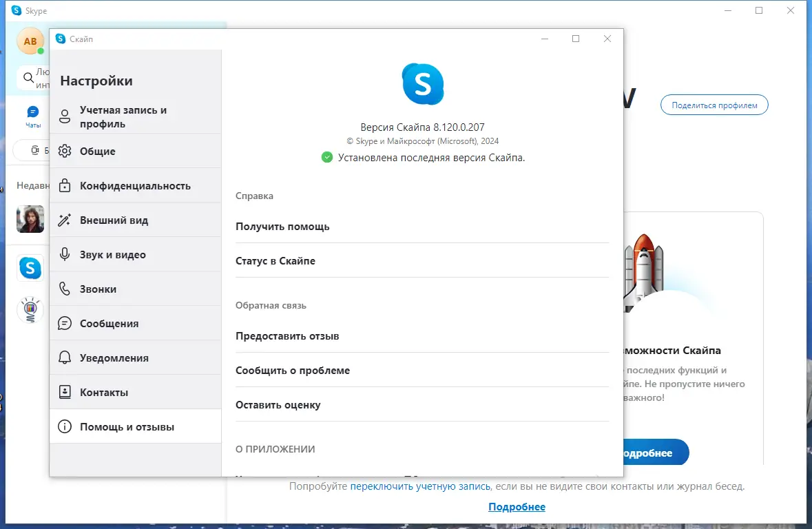812x529 pixels.
Task: Maximize the Скайп settings window
Action: click(x=576, y=39)
